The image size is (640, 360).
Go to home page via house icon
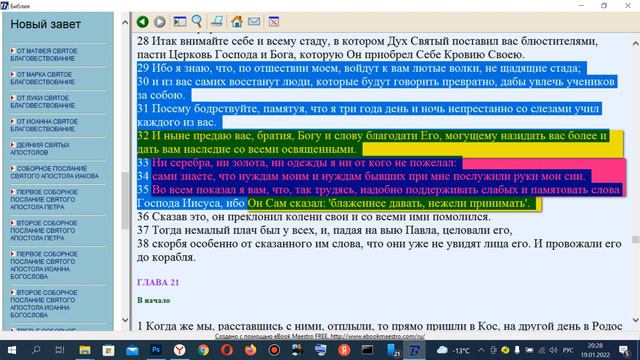coord(237,22)
